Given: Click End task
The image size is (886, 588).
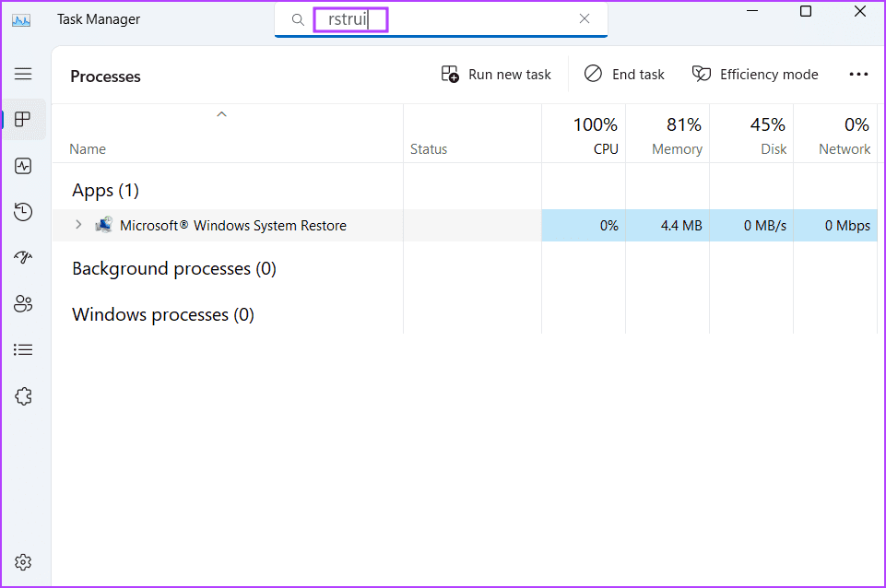Looking at the screenshot, I should point(624,75).
